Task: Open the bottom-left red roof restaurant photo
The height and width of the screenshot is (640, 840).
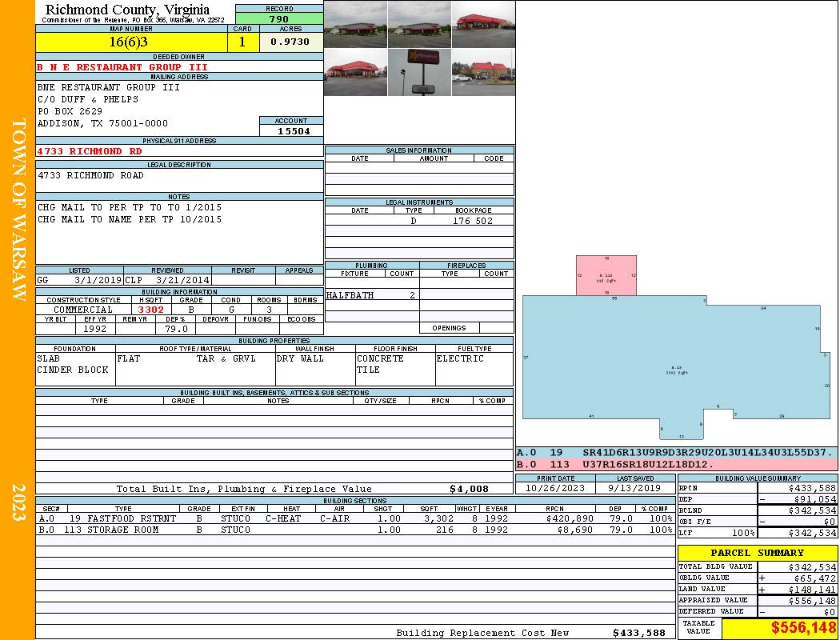Action: click(x=356, y=72)
